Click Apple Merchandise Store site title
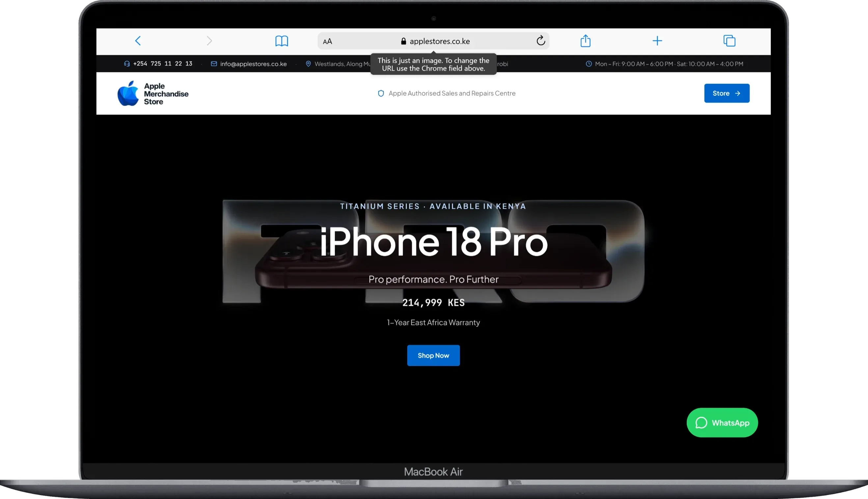Image resolution: width=868 pixels, height=499 pixels. pyautogui.click(x=166, y=94)
